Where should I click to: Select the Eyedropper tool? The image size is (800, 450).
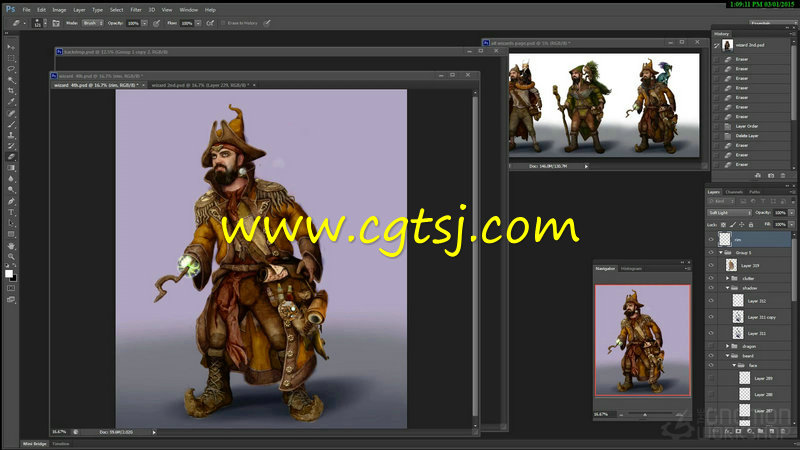(11, 102)
